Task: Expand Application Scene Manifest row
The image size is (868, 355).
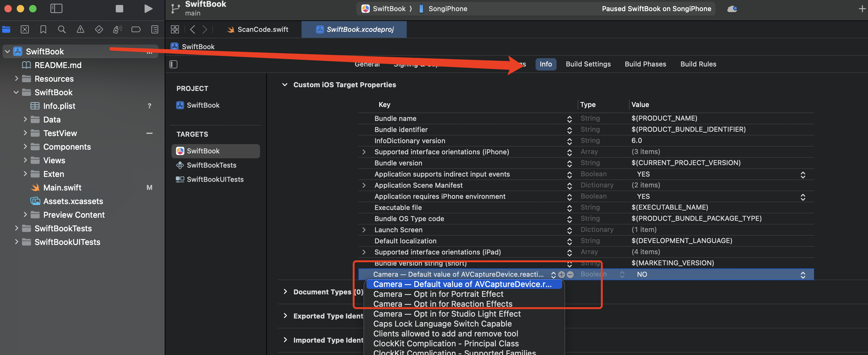Action: tap(364, 185)
